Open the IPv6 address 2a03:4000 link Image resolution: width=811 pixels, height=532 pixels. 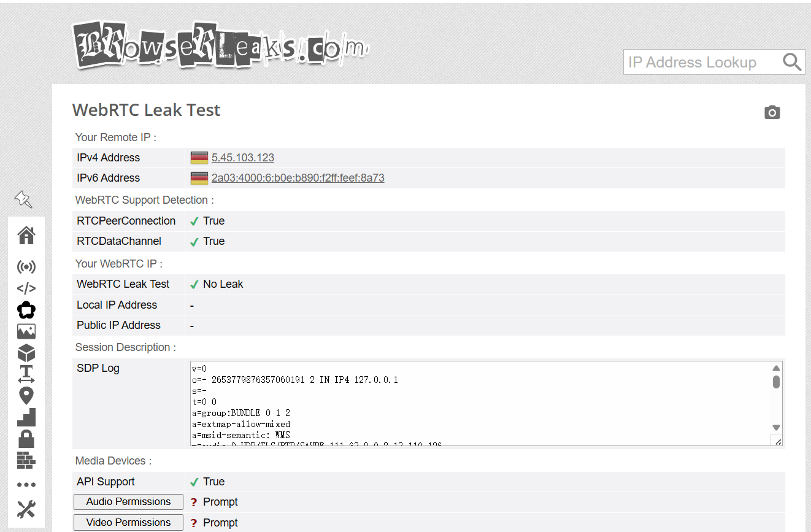(x=298, y=178)
